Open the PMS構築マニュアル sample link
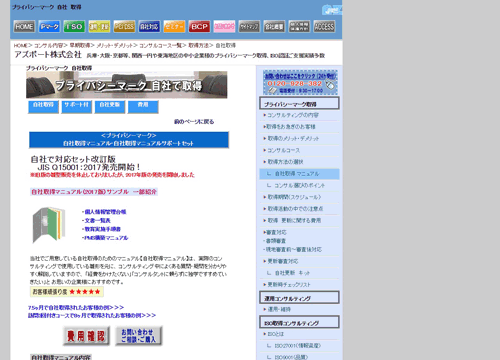The width and height of the screenshot is (500, 360). [106, 238]
